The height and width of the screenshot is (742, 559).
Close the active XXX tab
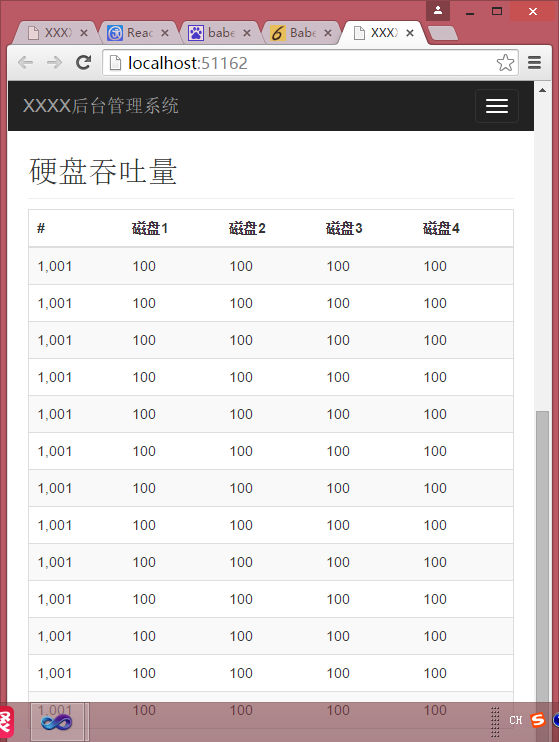[410, 33]
